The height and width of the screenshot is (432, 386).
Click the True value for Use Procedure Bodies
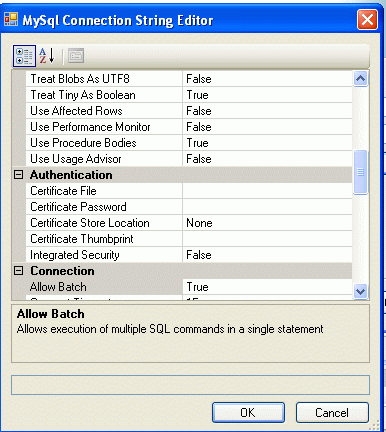click(x=267, y=143)
